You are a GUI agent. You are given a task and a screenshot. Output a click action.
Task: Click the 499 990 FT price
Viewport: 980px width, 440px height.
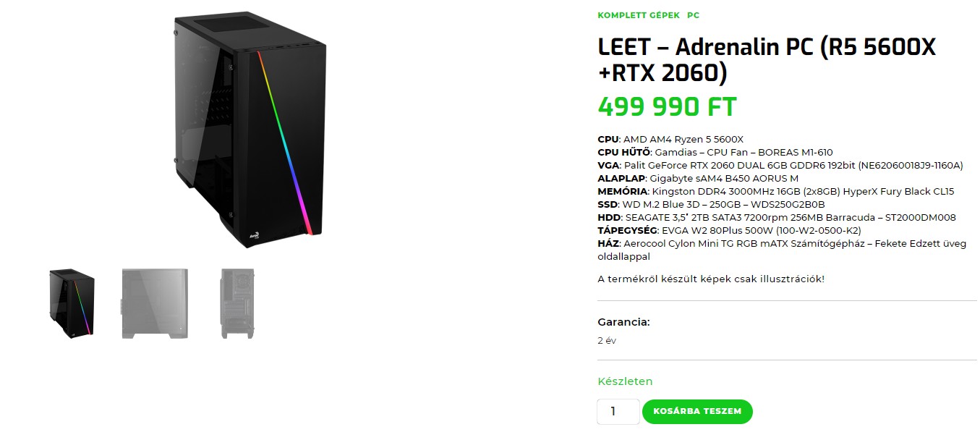(666, 107)
